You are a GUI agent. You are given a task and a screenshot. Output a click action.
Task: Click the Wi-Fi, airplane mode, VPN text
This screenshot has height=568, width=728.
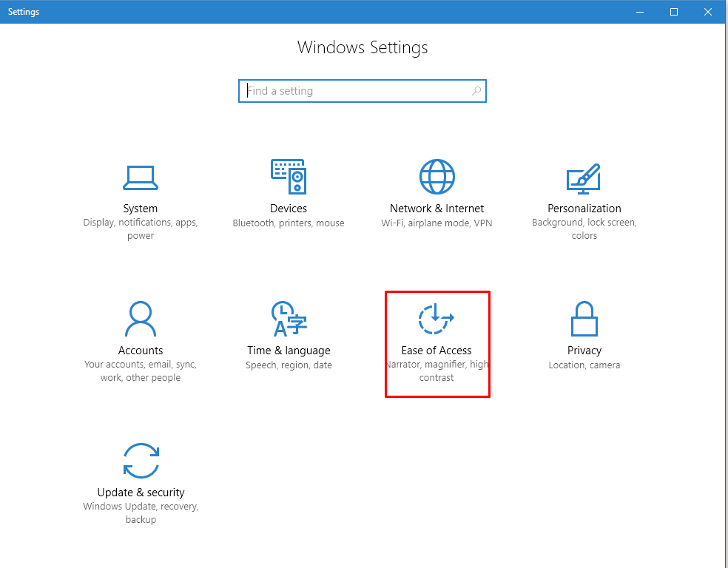coord(437,223)
